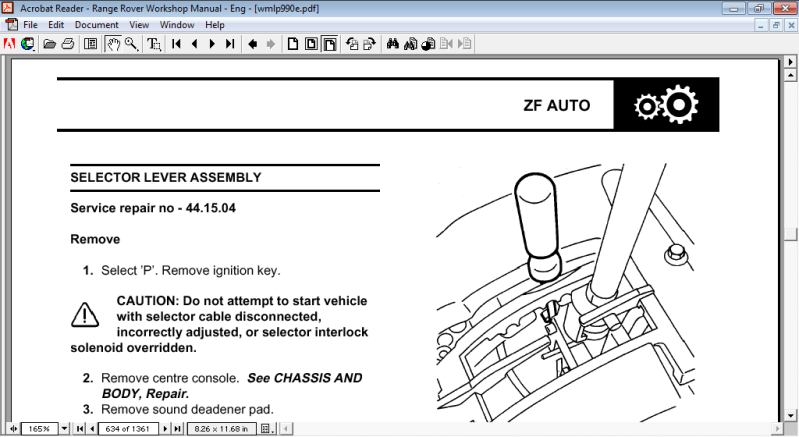
Task: Click the 8.26 x 11.68 in size box
Action: pyautogui.click(x=221, y=429)
